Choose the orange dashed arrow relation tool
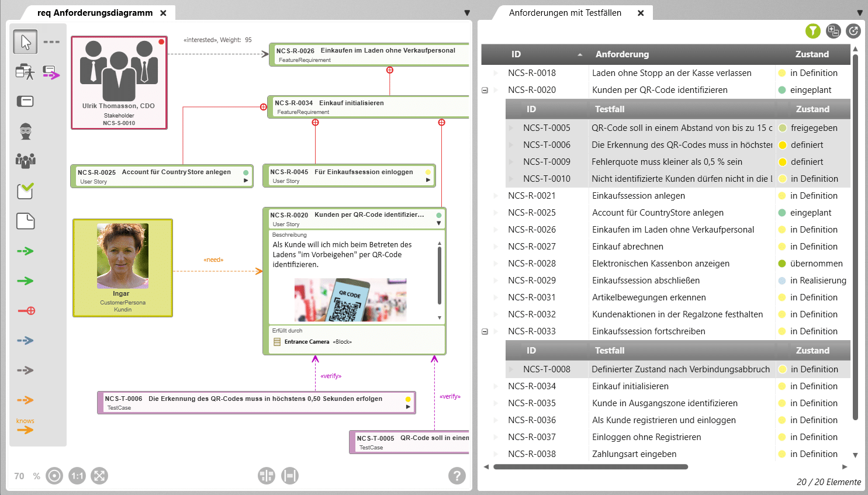Viewport: 868px width, 495px height. (x=25, y=400)
